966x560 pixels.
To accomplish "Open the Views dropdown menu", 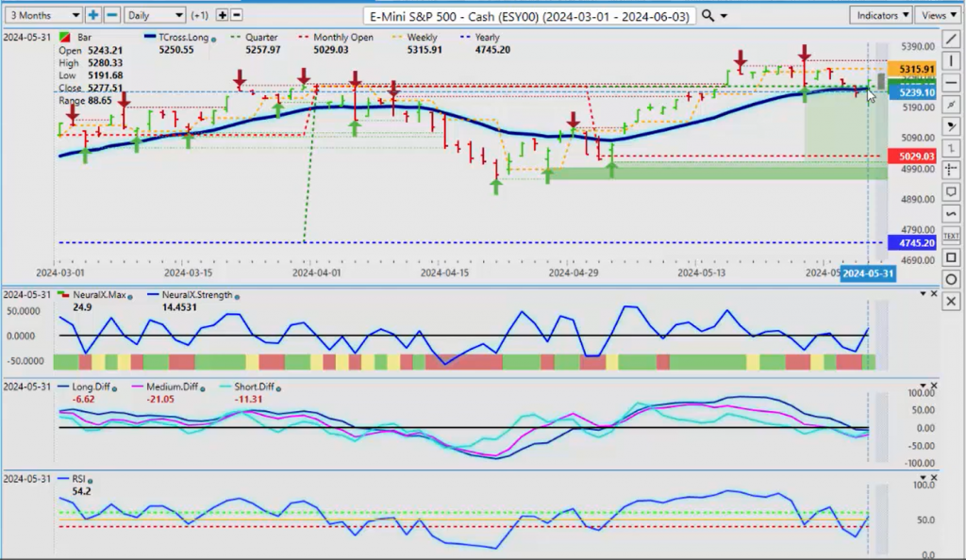I will [939, 15].
